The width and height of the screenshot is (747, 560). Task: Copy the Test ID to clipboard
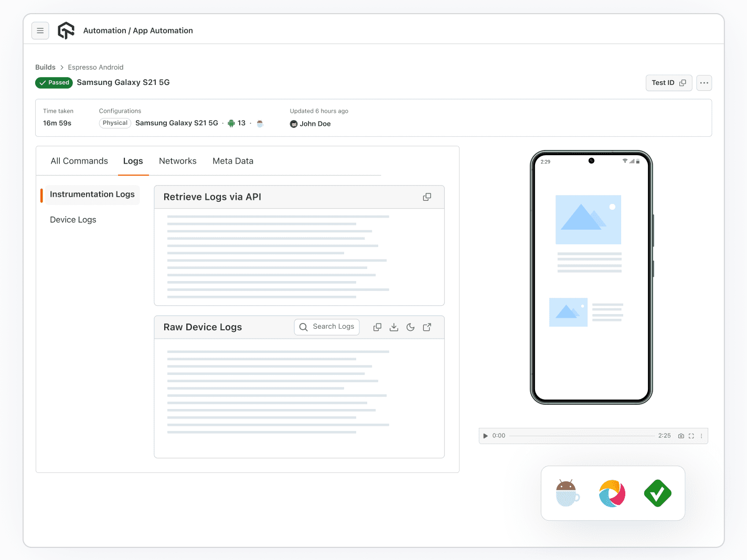pos(683,83)
